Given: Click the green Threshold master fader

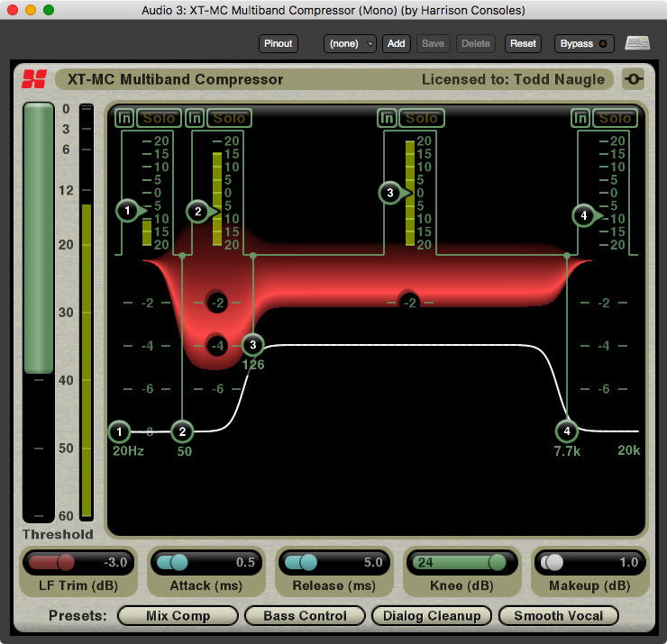Looking at the screenshot, I should click(x=39, y=238).
